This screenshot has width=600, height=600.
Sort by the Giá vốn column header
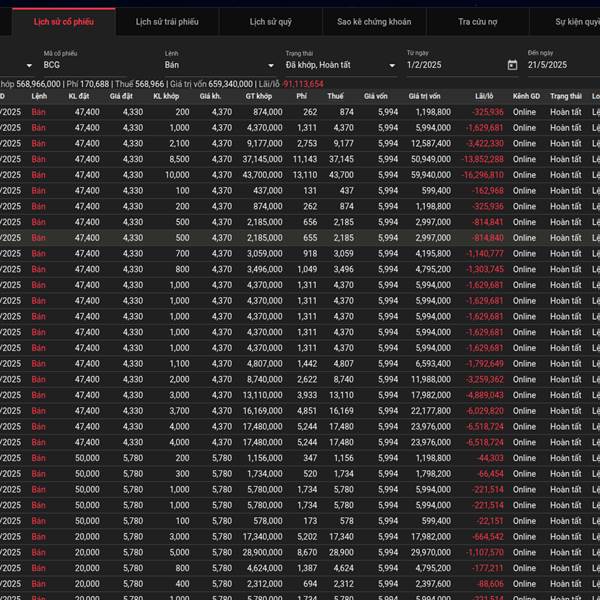(375, 96)
